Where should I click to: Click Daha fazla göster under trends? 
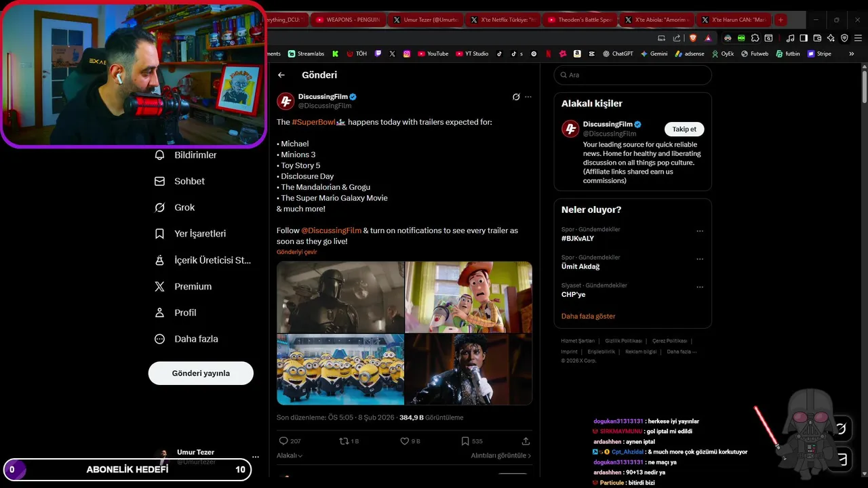pos(589,317)
